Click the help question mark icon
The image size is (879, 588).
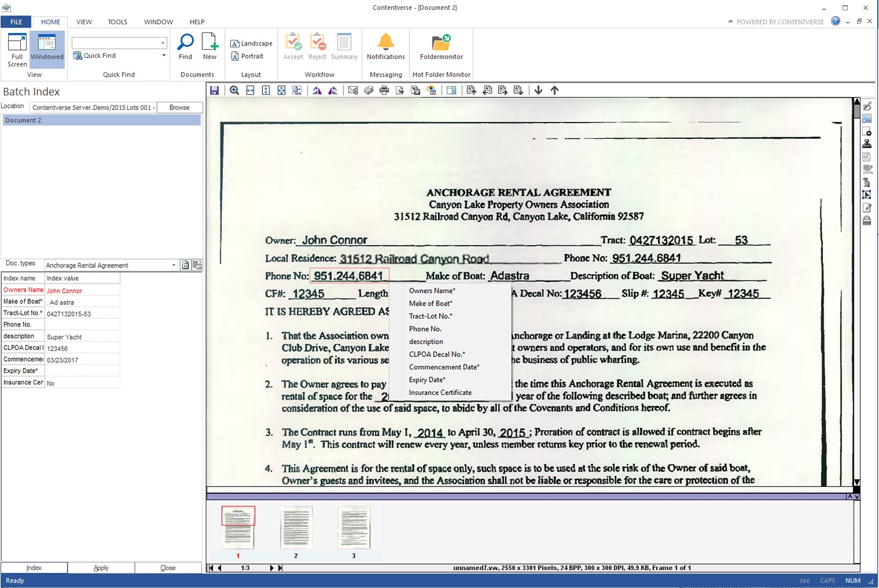[x=836, y=21]
